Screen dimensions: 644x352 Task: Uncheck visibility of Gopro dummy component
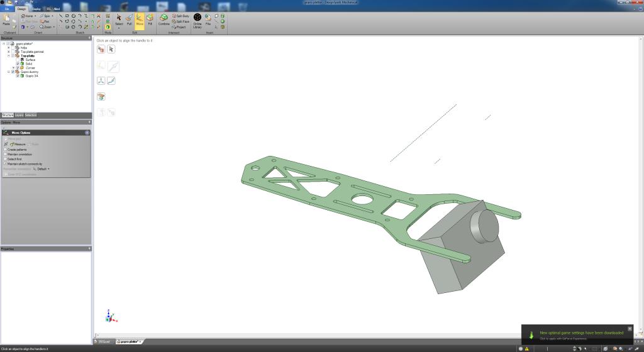pos(13,72)
